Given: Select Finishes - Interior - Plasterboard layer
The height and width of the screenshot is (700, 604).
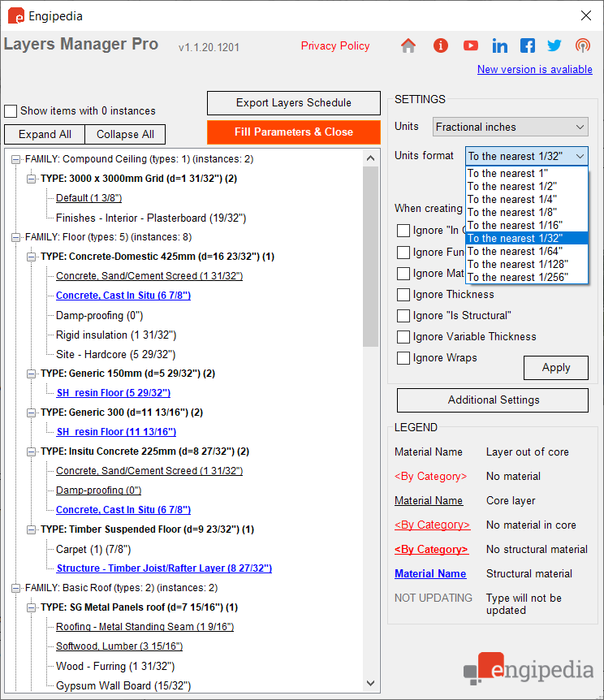Looking at the screenshot, I should click(x=151, y=218).
